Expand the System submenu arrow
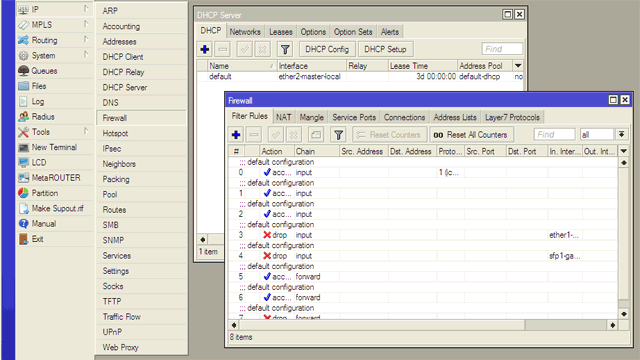 [86, 55]
